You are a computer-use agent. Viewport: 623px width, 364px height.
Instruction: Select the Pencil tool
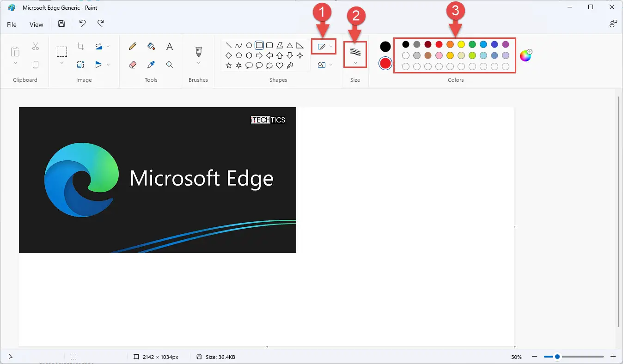(x=133, y=46)
